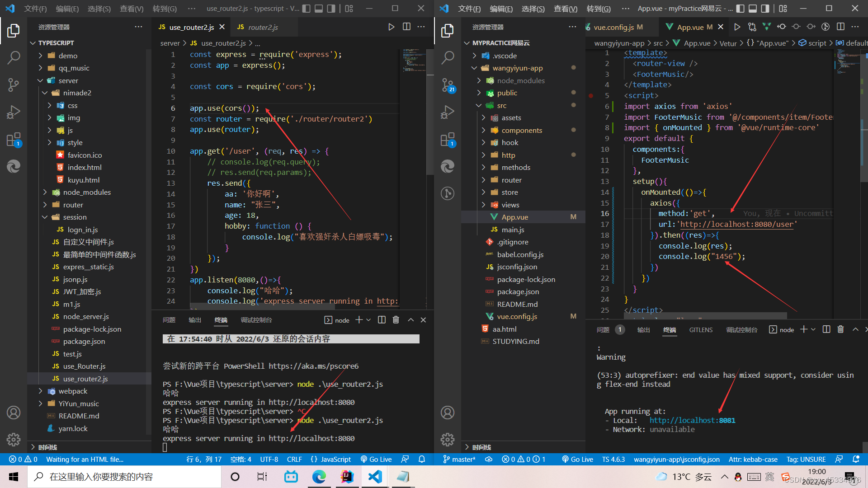Click the minimap in the use_router2.js editor

click(412, 61)
